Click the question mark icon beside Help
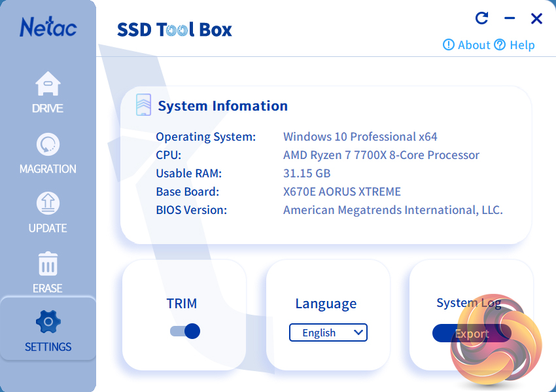The image size is (556, 392). tap(500, 45)
